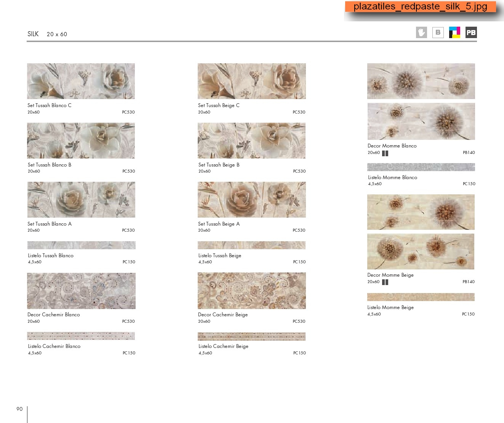Click the Set Tussah Blanco A label
The height and width of the screenshot is (423, 504).
click(x=50, y=224)
